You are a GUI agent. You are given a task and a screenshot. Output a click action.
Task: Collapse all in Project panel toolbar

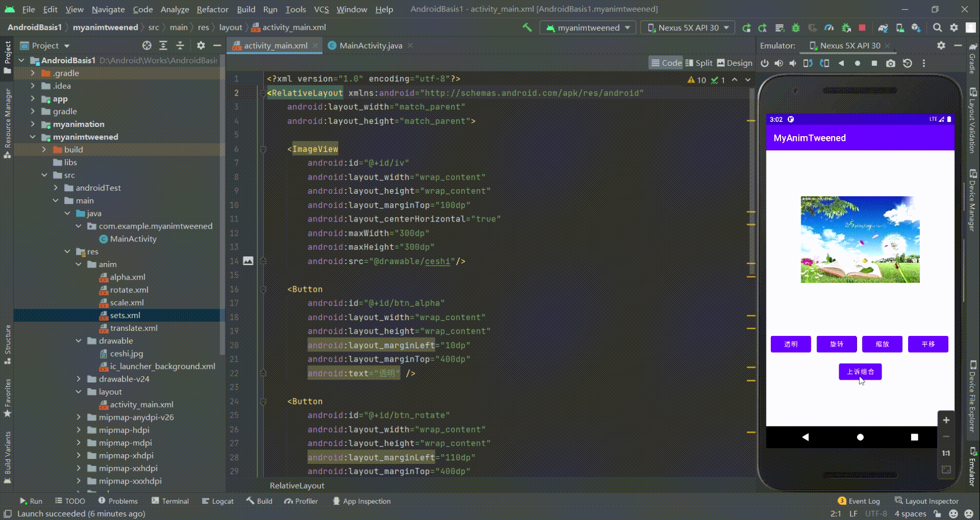click(x=180, y=46)
